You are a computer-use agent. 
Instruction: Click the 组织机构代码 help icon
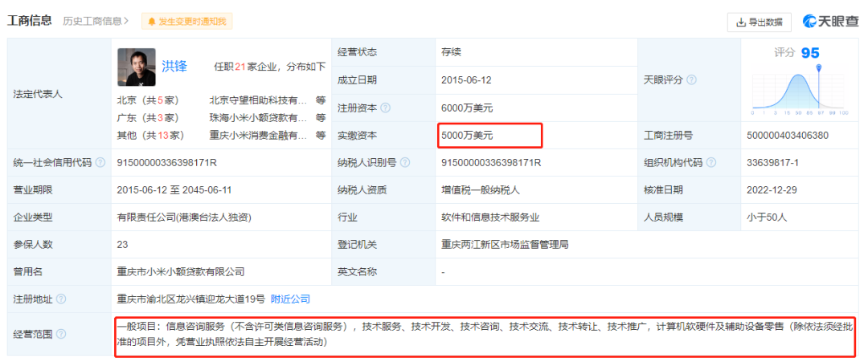pyautogui.click(x=711, y=162)
